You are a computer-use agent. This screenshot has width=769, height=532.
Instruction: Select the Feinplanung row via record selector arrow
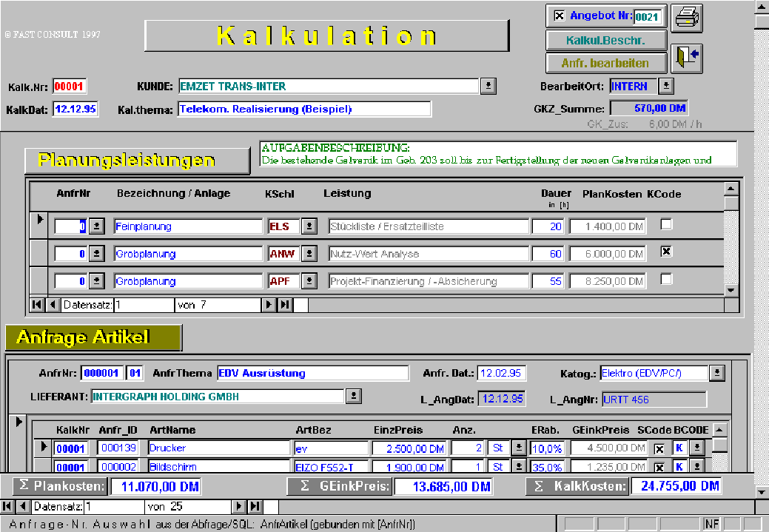39,226
